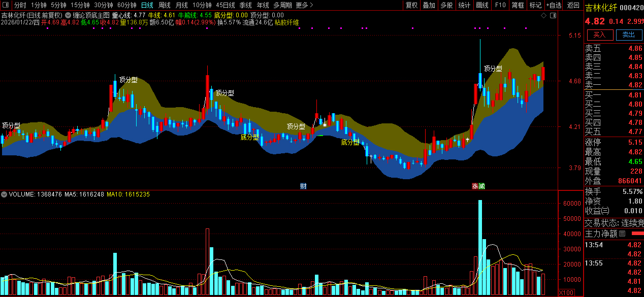The height and width of the screenshot is (297, 644).
Task: Click the X100 volume scale label
Action: click(566, 292)
